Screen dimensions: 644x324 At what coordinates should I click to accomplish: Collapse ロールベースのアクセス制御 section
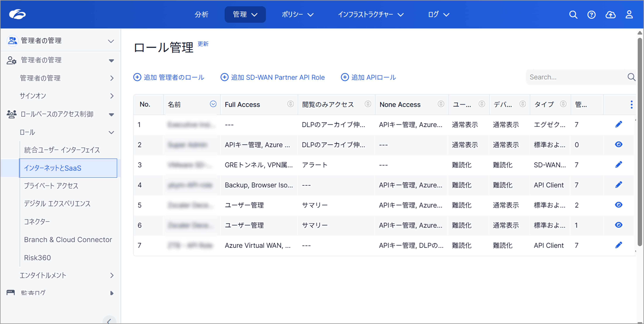(x=111, y=114)
